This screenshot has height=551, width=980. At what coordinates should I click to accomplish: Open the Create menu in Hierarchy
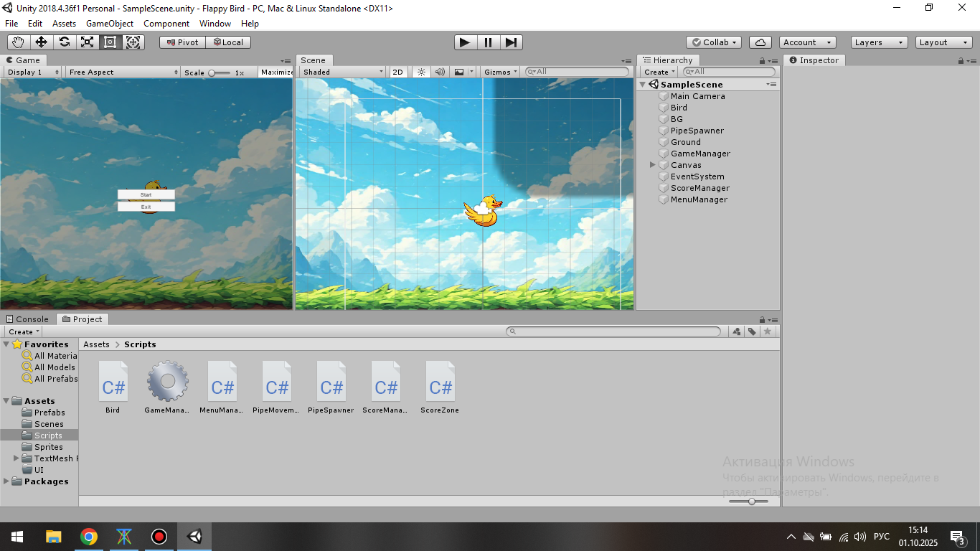click(659, 72)
